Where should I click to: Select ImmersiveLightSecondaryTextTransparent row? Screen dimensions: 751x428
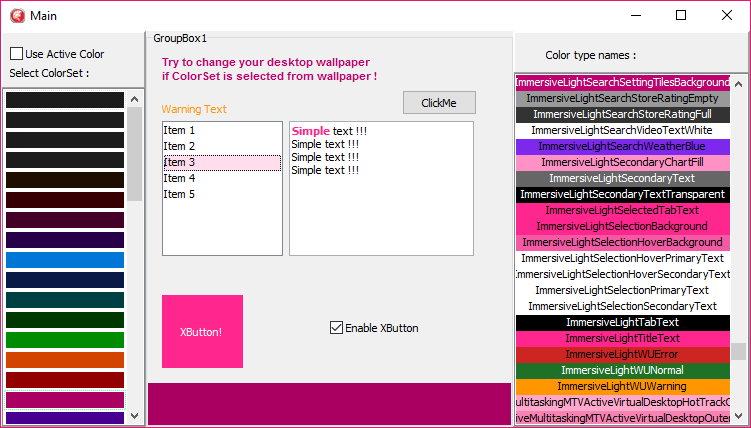[623, 194]
